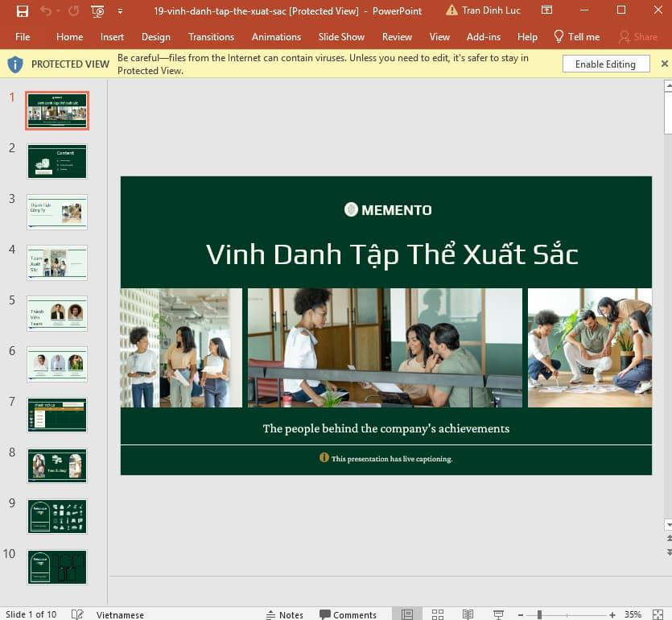
Task: Select slide 7 thumbnail in the panel
Action: point(56,415)
